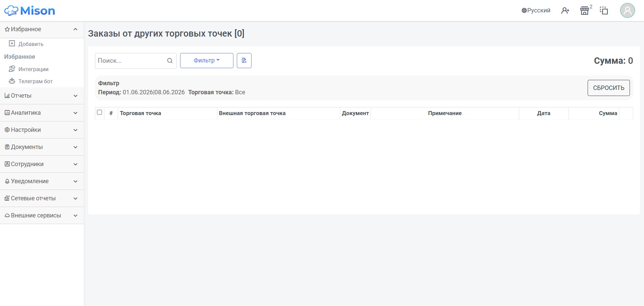Open Интеграции from favorites
This screenshot has height=306, width=644.
(x=34, y=69)
